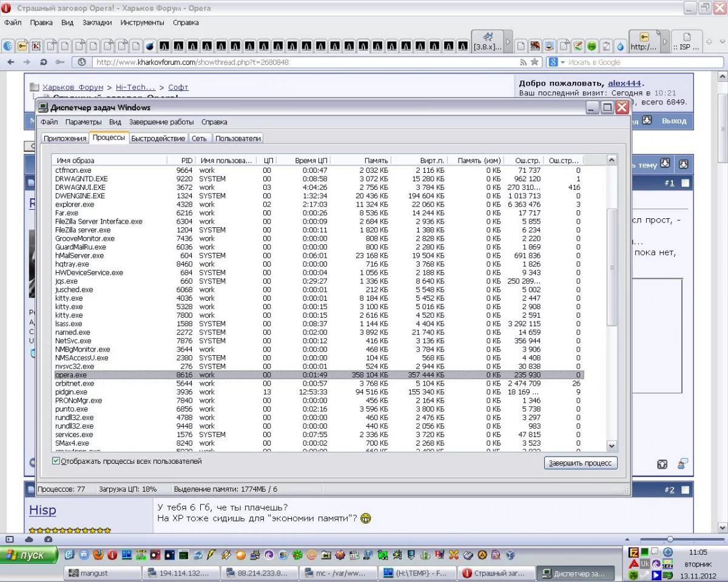Click the reload page icon in Opera

43,62
